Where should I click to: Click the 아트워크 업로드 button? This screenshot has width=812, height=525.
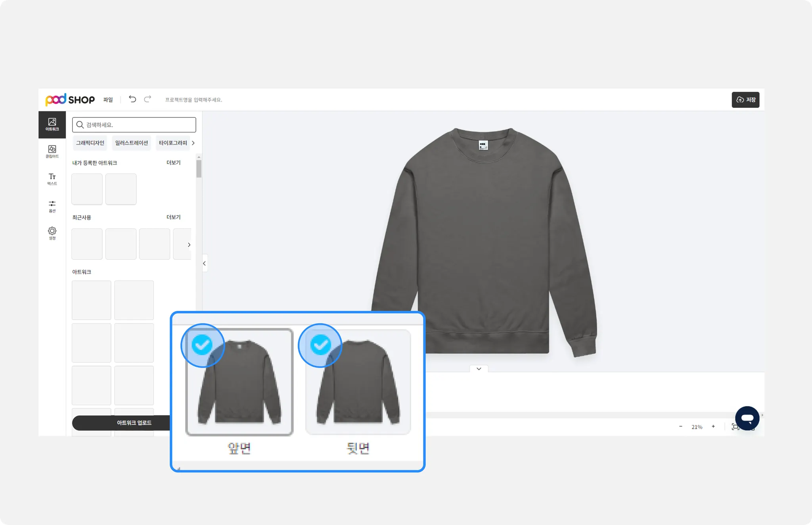134,423
